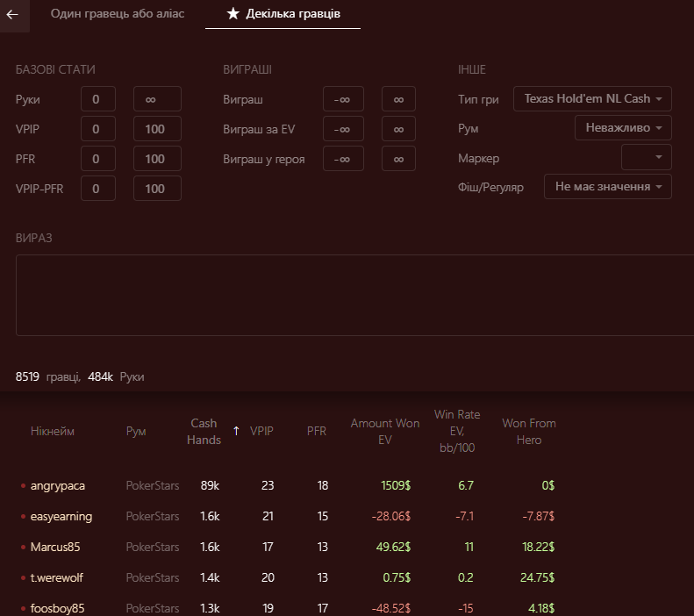Click inside the ВИРАЗ expression text area
Image resolution: width=694 pixels, height=616 pixels.
[x=355, y=295]
